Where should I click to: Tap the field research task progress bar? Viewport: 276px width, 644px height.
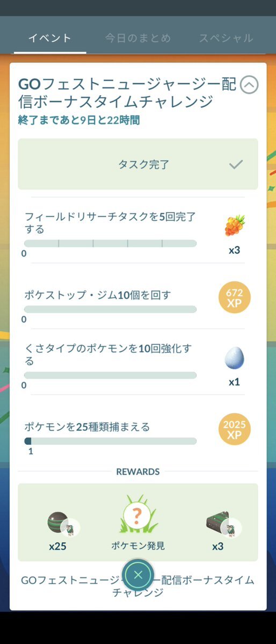click(110, 243)
